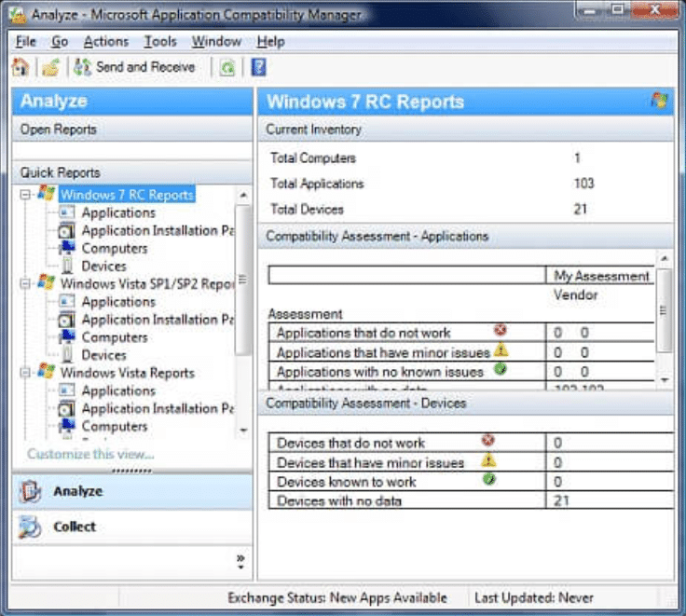Open Devices under Vista SP1/SP2 Reports
Viewport: 686px width, 616px height.
point(104,355)
